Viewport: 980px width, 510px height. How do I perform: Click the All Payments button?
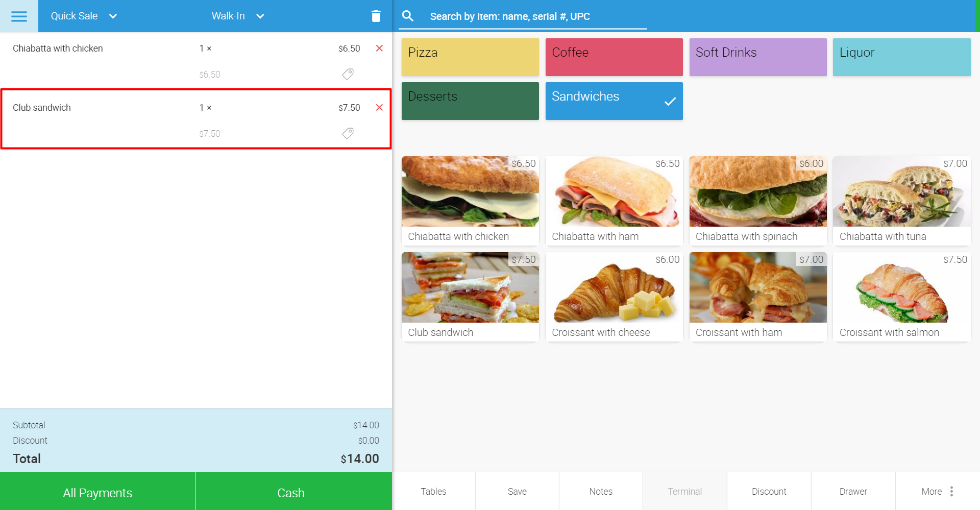point(97,491)
